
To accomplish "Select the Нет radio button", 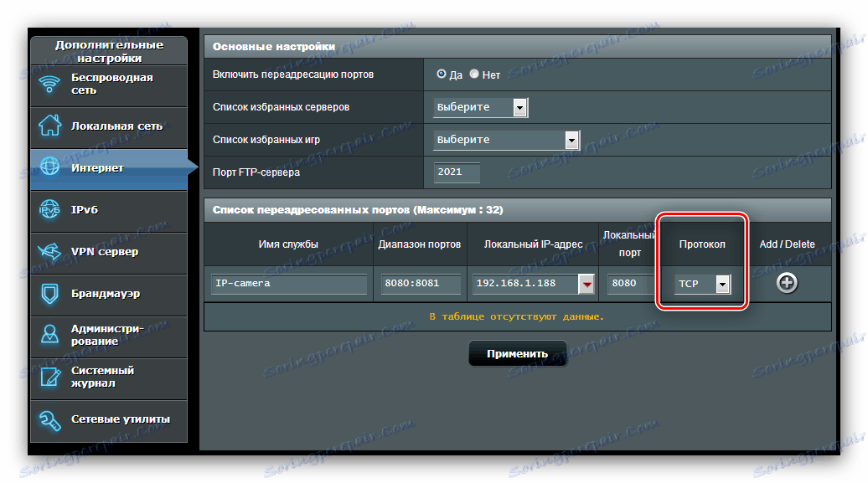I will [474, 74].
